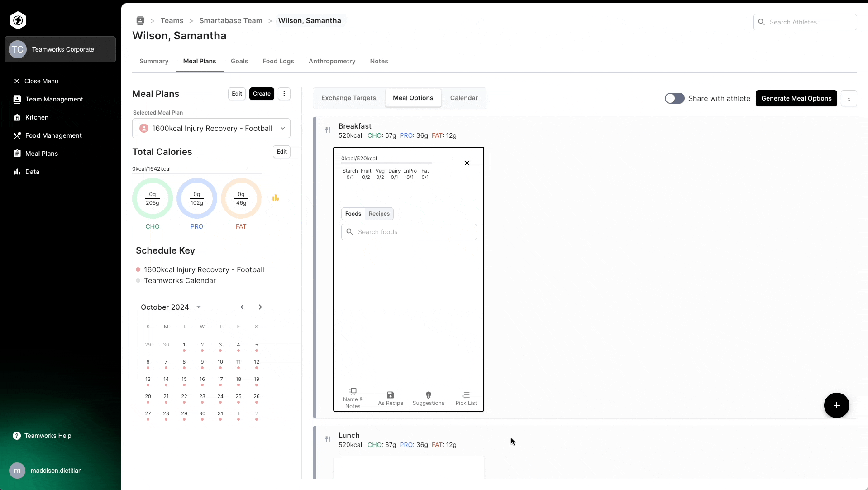Open the October 2024 month picker
868x490 pixels.
coord(171,307)
